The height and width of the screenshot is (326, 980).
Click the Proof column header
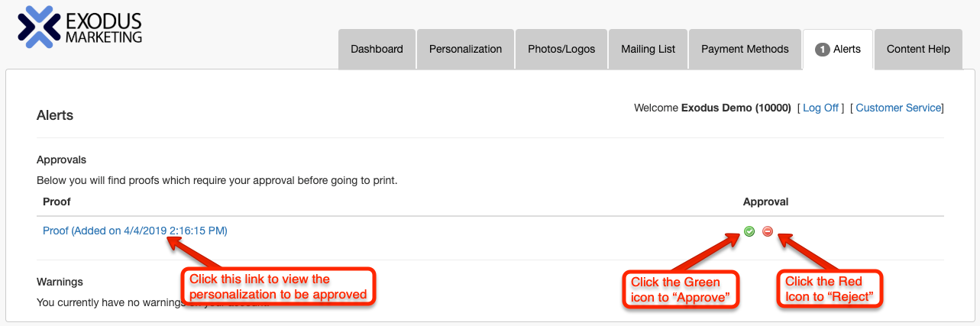tap(57, 202)
